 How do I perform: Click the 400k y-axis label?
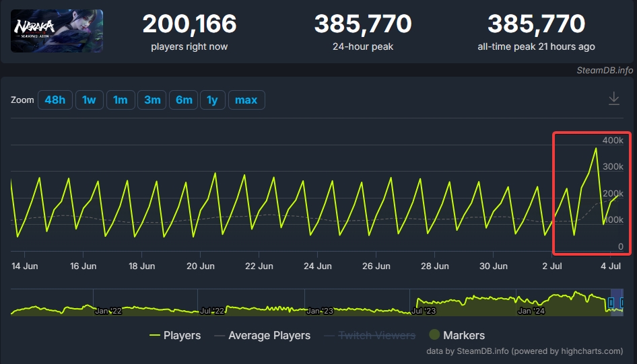point(613,141)
